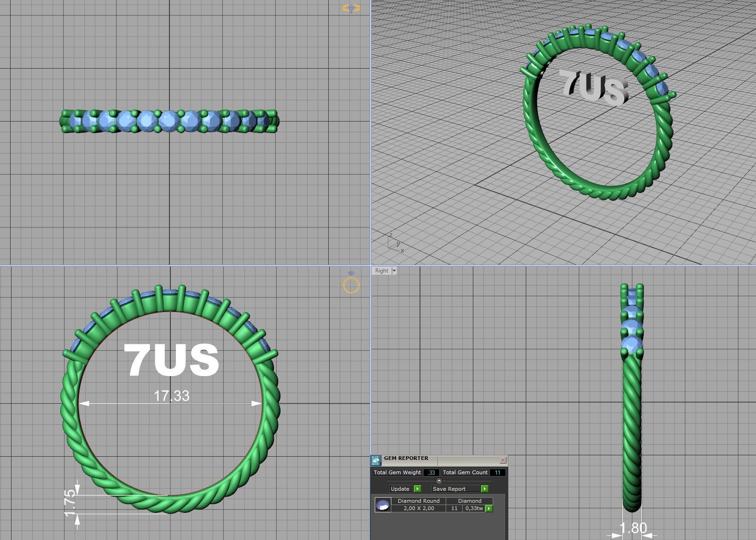Click the 17.33 inner diameter dimension
Screen dimensions: 756x540
tap(171, 396)
